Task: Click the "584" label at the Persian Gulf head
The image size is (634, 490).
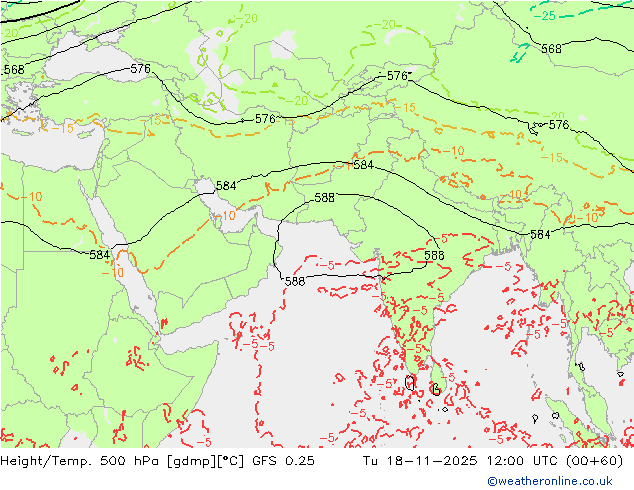Action: [x=226, y=186]
